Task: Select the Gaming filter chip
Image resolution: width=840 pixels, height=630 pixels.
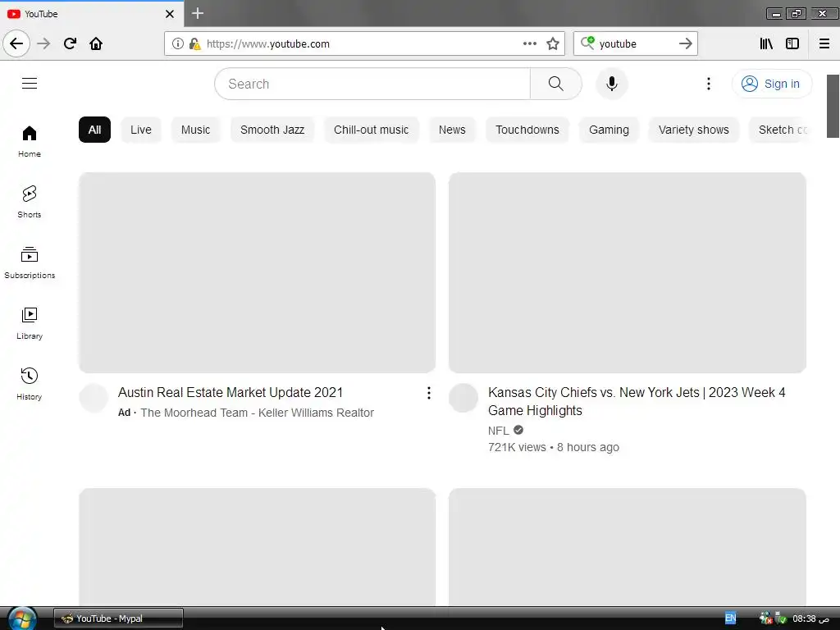Action: click(609, 130)
